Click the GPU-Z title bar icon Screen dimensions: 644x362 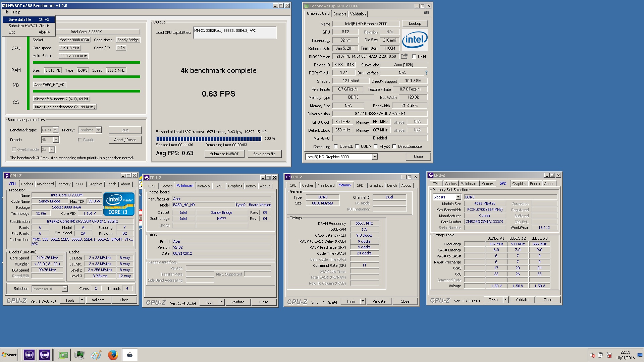pos(306,6)
